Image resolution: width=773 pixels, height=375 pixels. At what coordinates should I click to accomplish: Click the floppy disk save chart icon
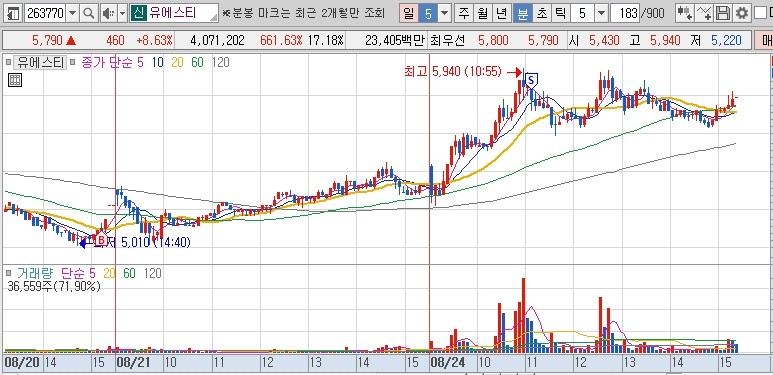click(723, 13)
